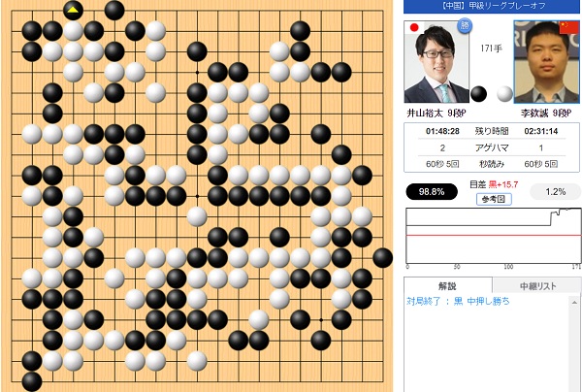Image resolution: width=582 pixels, height=392 pixels.
Task: Switch to the 中継リスト tab
Action: pos(537,286)
